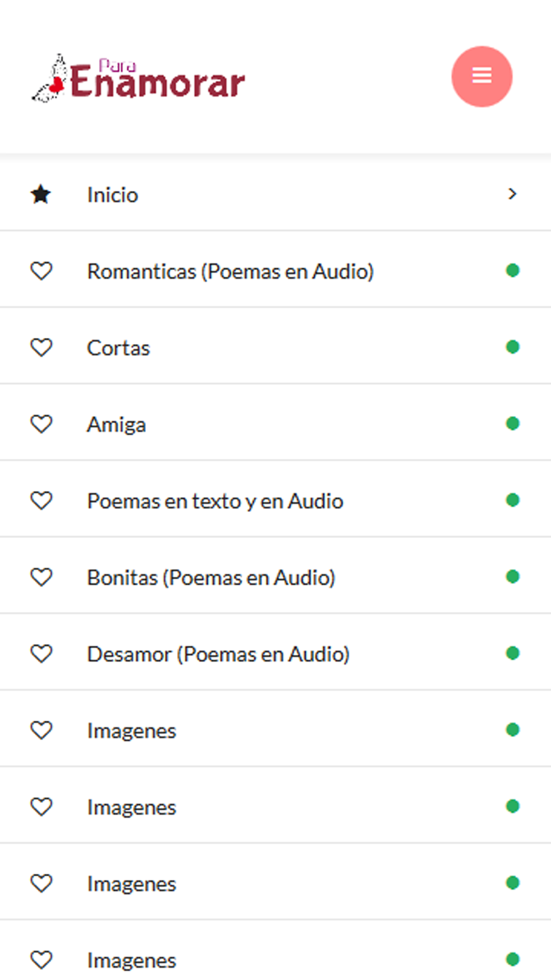The image size is (551, 980).
Task: Open the Inicio menu item
Action: click(x=275, y=194)
